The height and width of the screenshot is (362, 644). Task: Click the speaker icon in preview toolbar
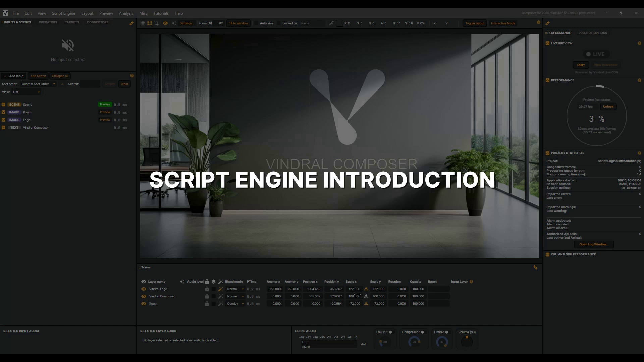click(174, 23)
